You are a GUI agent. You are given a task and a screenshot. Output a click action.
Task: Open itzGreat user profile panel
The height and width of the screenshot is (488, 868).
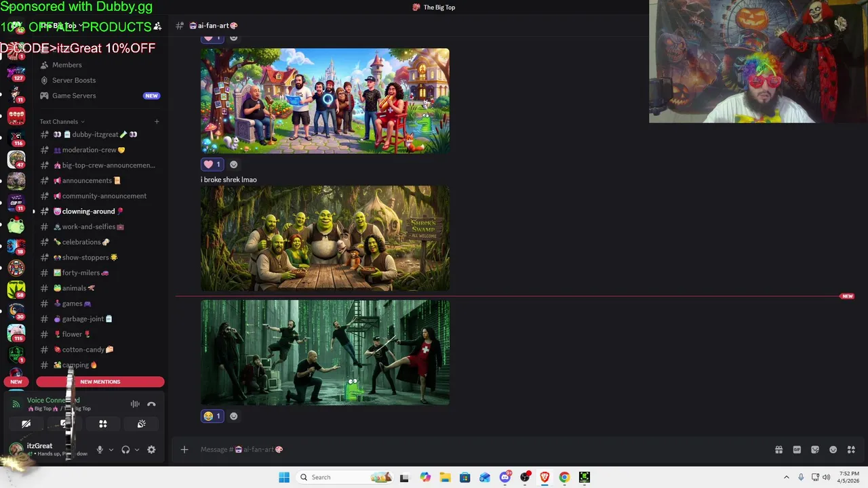pyautogui.click(x=47, y=449)
